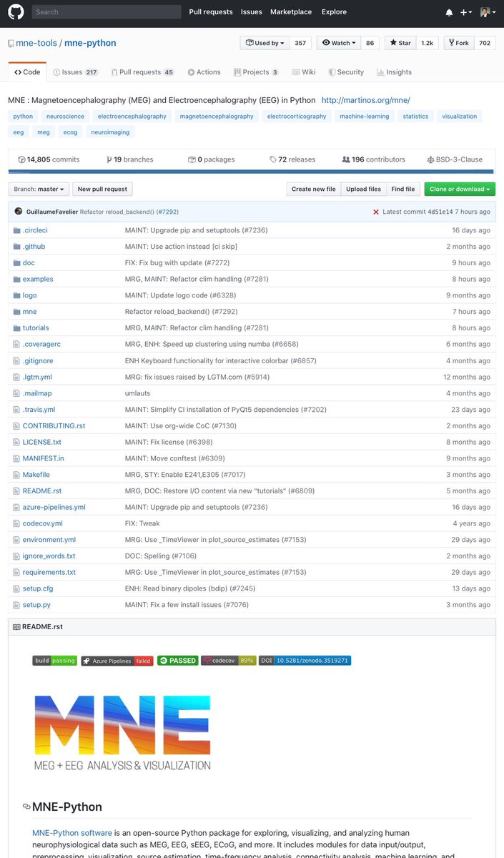Screen dimensions: 504x858
Task: Click Find file button
Action: tap(403, 189)
